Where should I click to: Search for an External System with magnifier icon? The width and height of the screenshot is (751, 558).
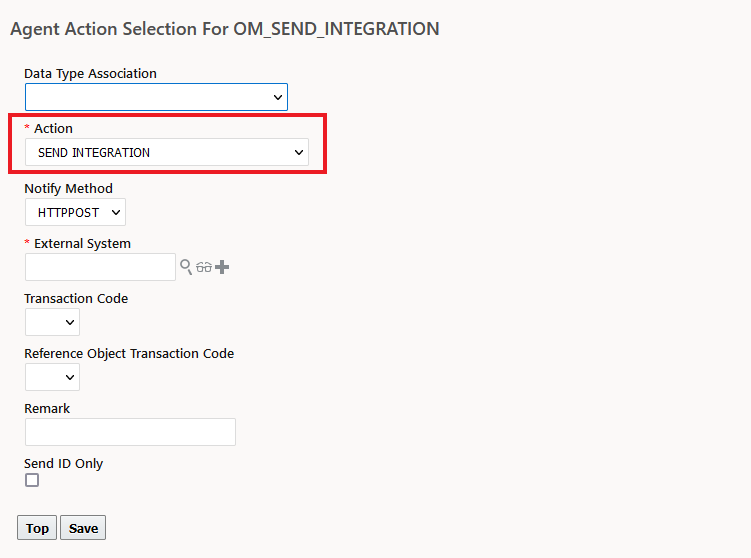[185, 267]
